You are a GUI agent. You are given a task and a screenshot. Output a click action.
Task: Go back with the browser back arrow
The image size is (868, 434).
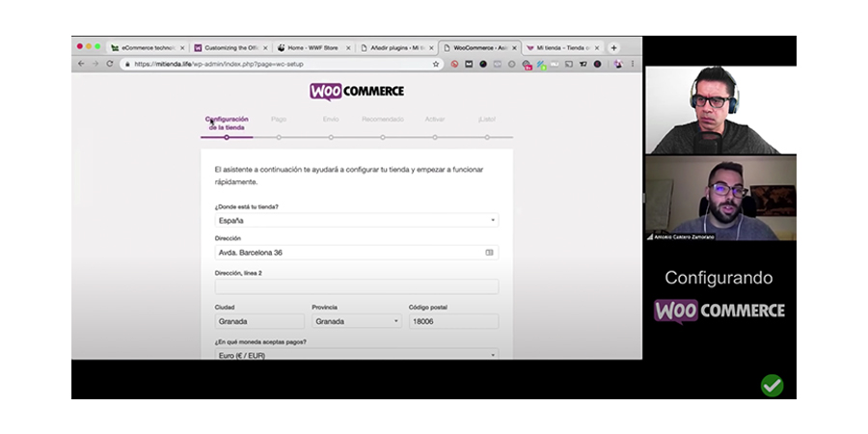point(81,65)
